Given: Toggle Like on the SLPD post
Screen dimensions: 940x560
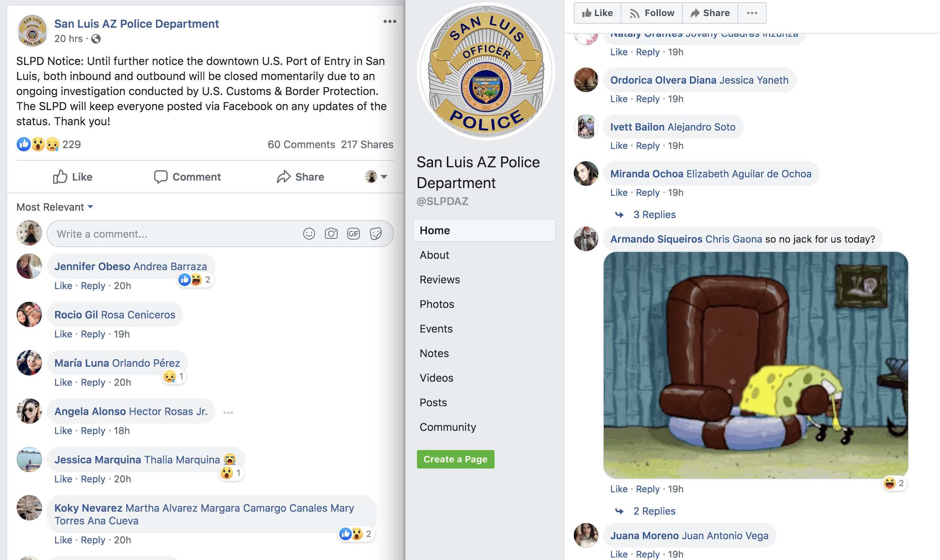Looking at the screenshot, I should point(73,177).
